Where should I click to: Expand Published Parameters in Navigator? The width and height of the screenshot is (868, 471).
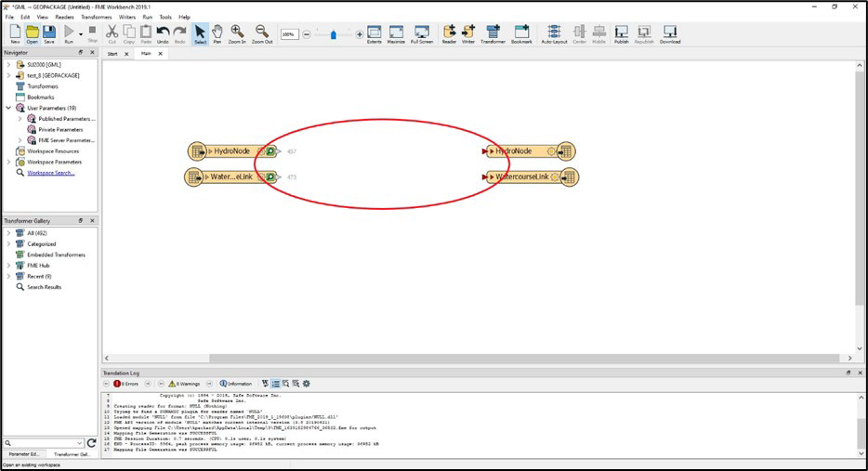[20, 119]
